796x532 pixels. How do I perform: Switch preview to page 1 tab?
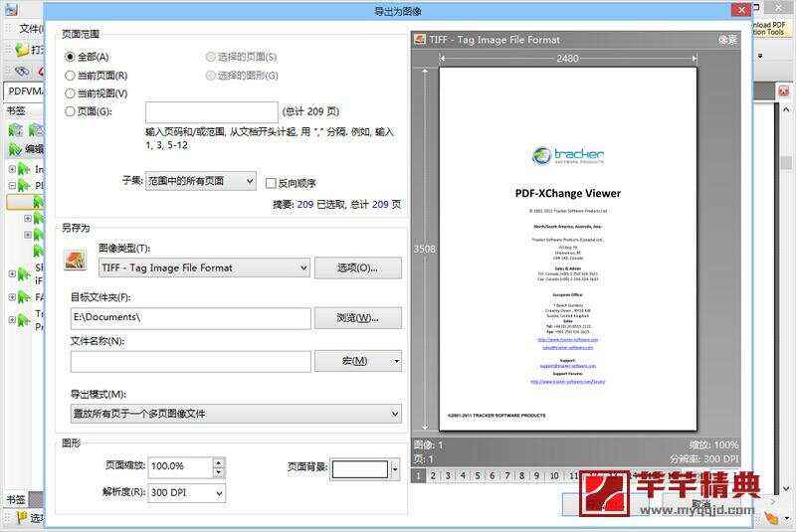(x=418, y=475)
